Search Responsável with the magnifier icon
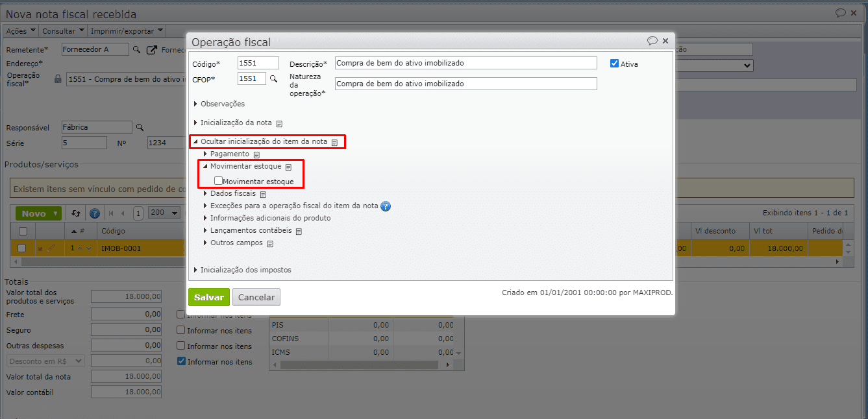Viewport: 868px width, 419px height. (140, 128)
